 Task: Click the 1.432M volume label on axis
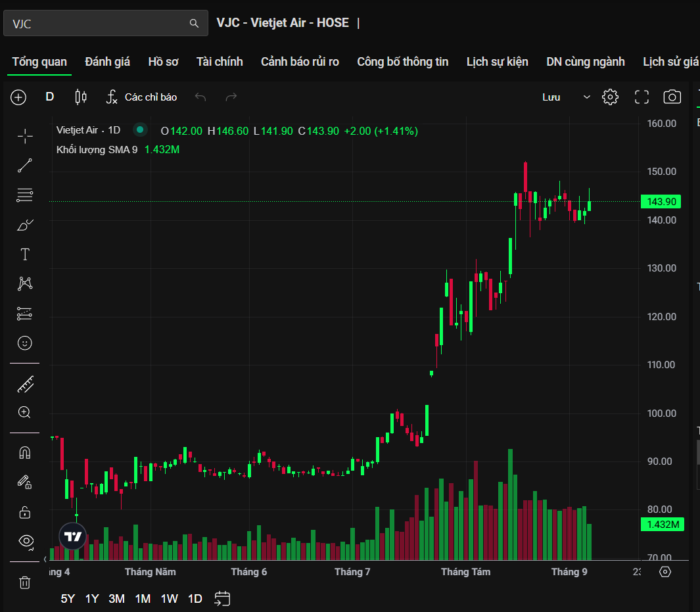pyautogui.click(x=663, y=525)
